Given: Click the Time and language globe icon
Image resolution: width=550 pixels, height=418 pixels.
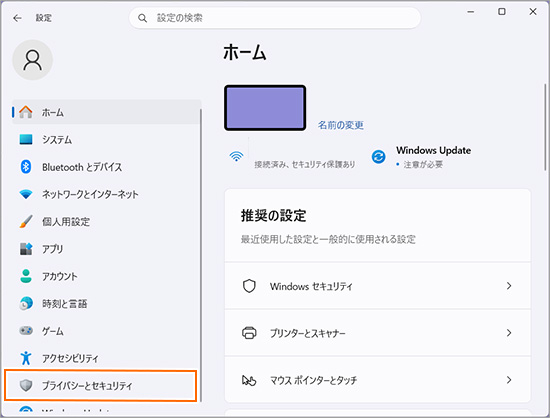Looking at the screenshot, I should [26, 303].
